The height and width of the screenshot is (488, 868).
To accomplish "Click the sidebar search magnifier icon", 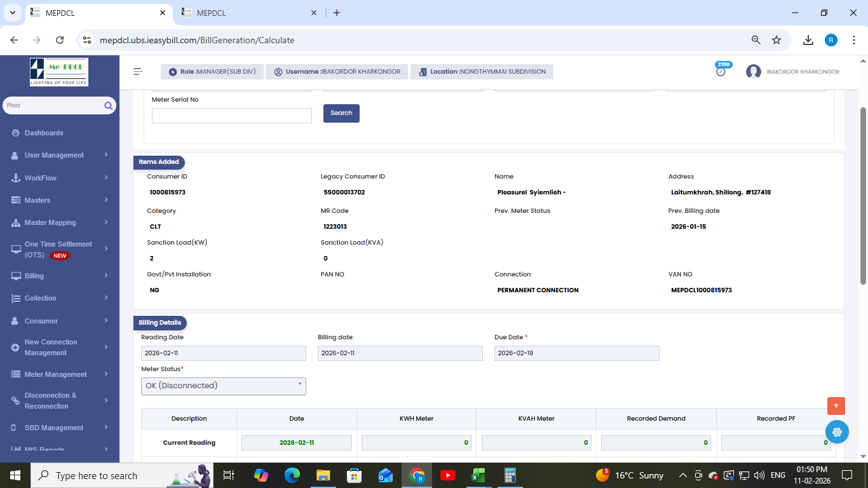I will click(109, 106).
